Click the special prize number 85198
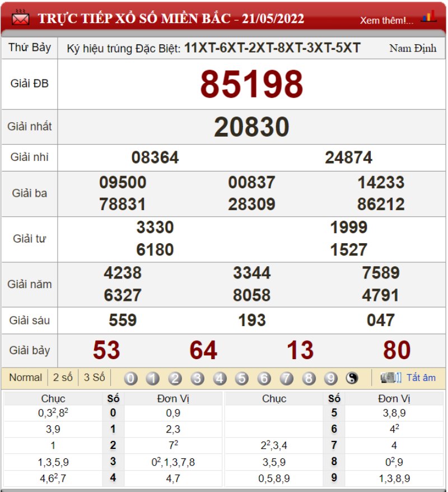This screenshot has width=448, height=492. [x=251, y=84]
